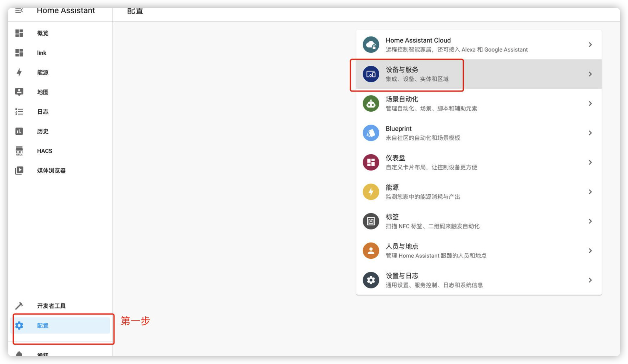This screenshot has width=628, height=364.
Task: Expand 设备与服务 row chevron
Action: (590, 74)
